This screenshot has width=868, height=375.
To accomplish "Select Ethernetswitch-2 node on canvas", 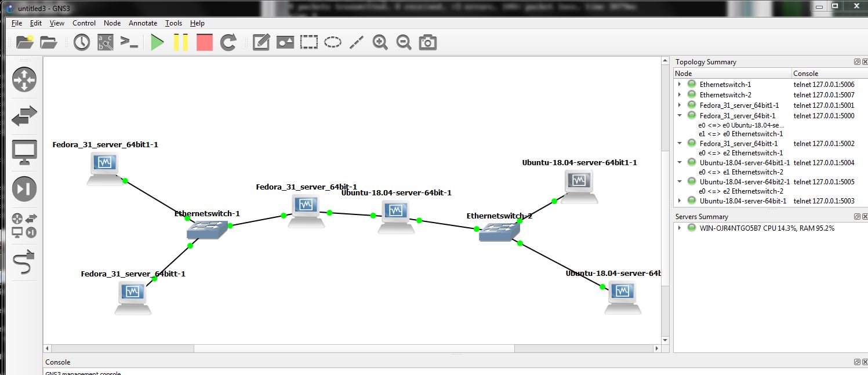I will [500, 232].
